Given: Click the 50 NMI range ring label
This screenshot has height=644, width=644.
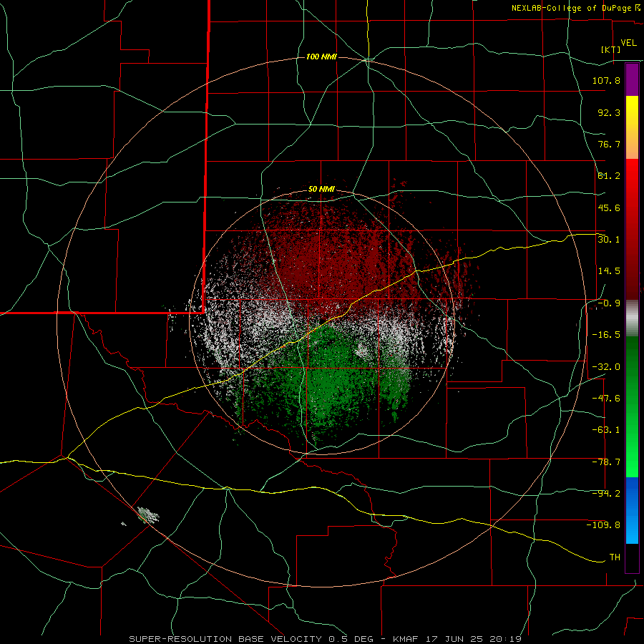Looking at the screenshot, I should tap(321, 190).
